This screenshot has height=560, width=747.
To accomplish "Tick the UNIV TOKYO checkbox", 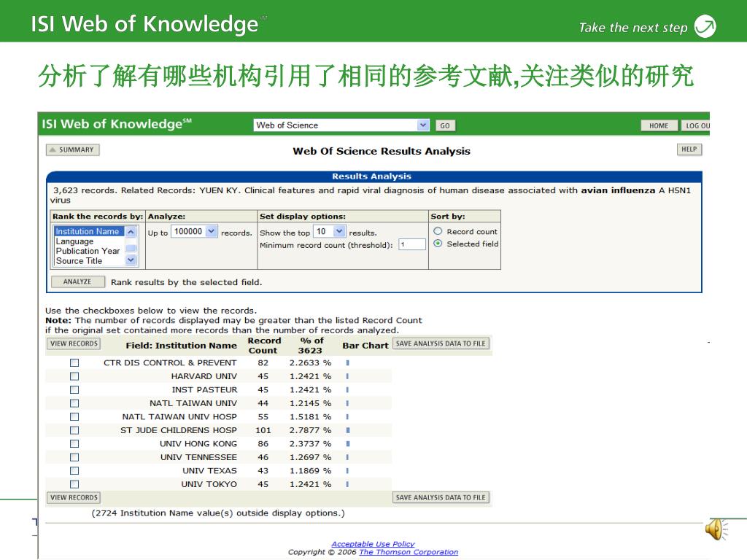I will coord(74,484).
